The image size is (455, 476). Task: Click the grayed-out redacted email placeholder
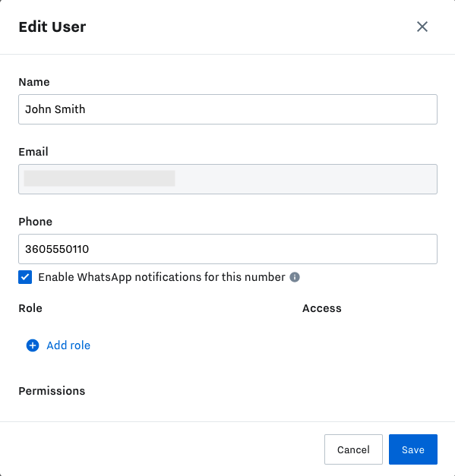pos(100,178)
